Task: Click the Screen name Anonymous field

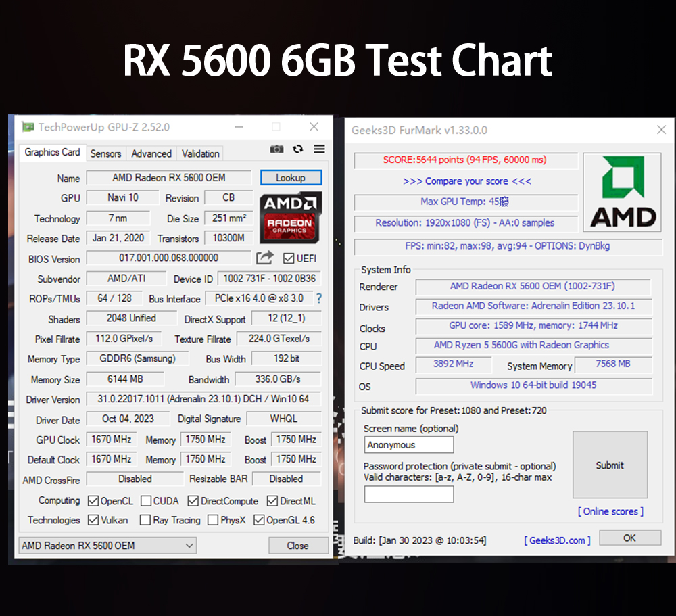Action: click(409, 445)
